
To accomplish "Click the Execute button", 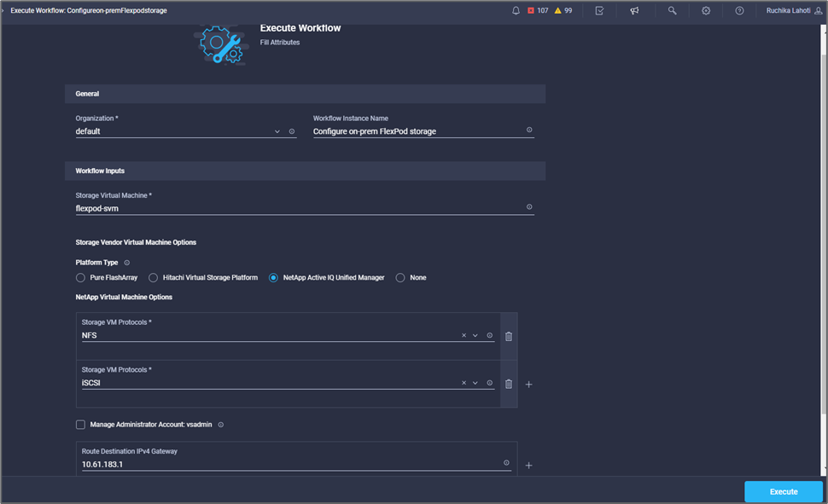I will 784,491.
